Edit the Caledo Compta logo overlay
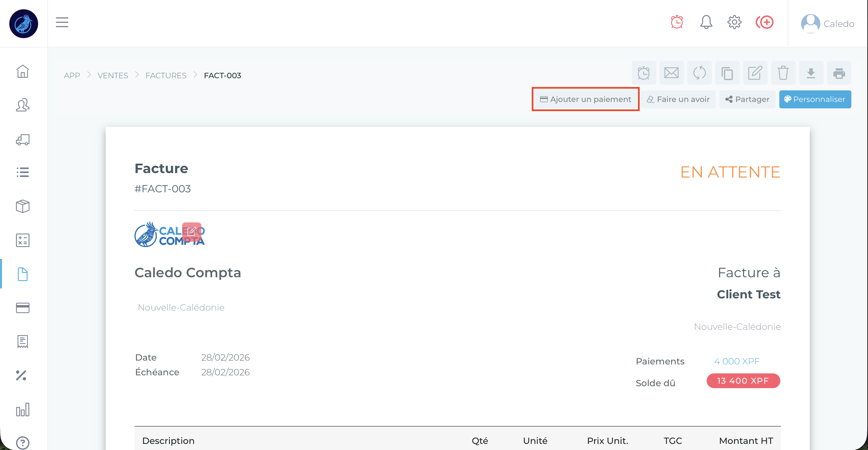The image size is (868, 450). 191,231
